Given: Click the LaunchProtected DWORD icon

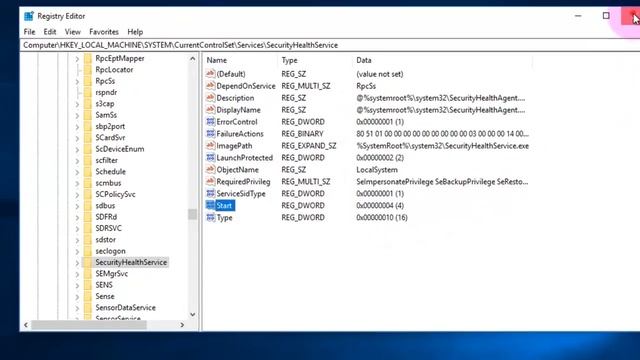Looking at the screenshot, I should coord(210,158).
